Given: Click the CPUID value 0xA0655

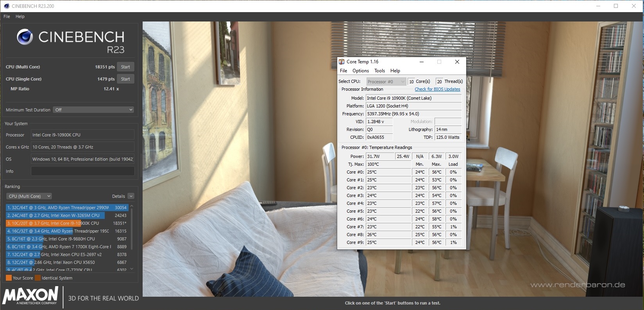Looking at the screenshot, I should coord(379,137).
